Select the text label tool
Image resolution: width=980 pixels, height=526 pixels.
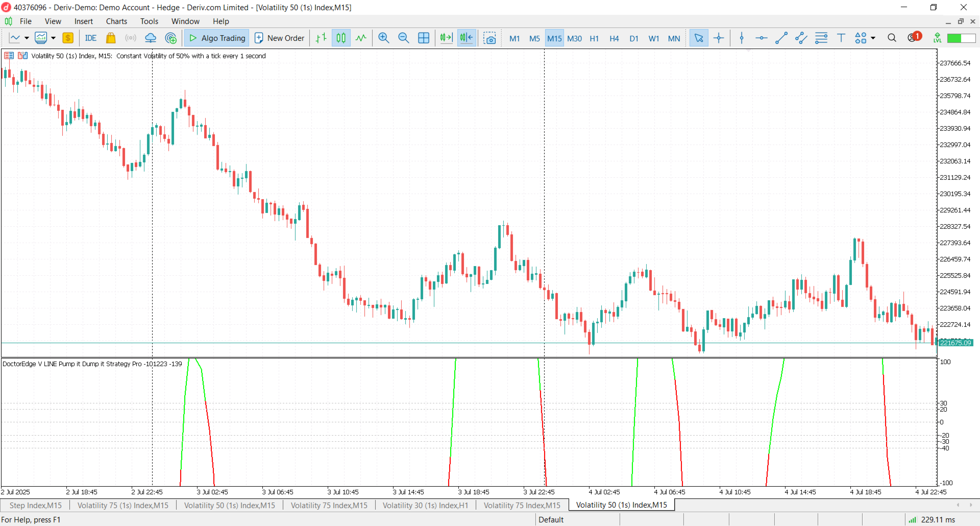pos(841,38)
